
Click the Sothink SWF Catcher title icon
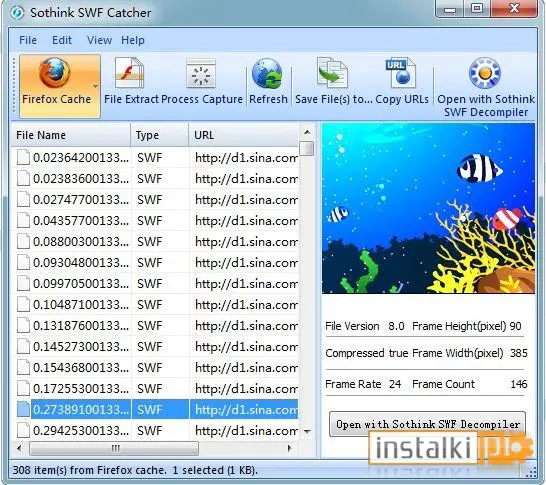[x=17, y=13]
